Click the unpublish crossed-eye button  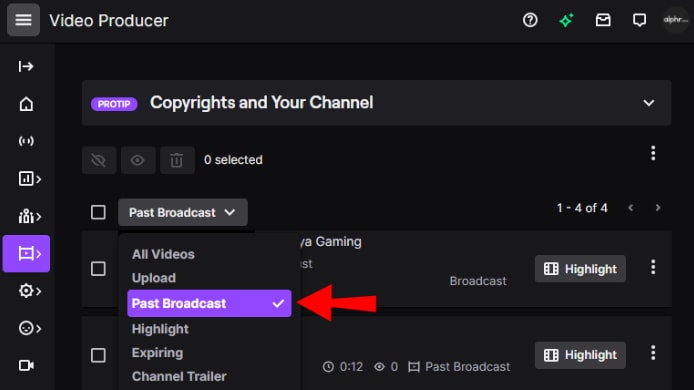pyautogui.click(x=99, y=160)
